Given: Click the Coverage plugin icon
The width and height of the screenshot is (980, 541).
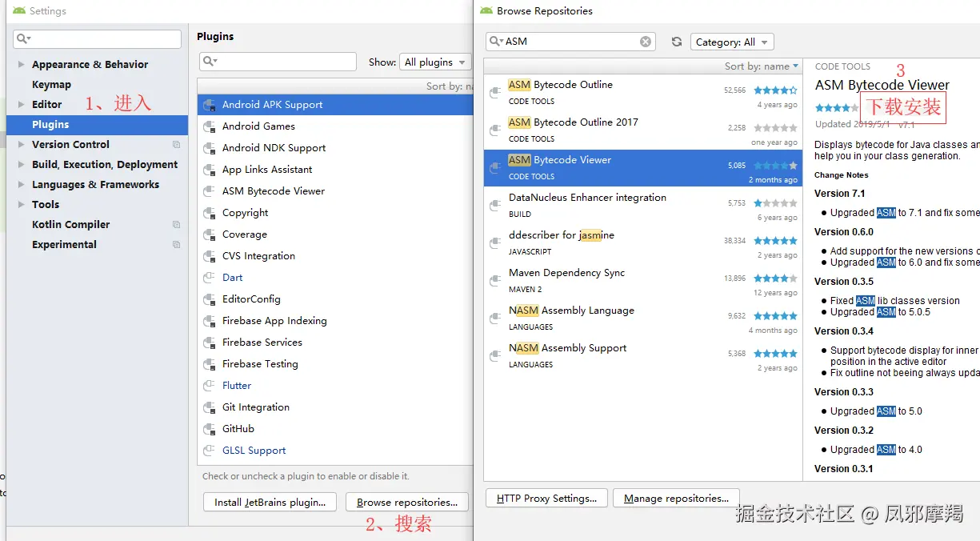Looking at the screenshot, I should coord(209,234).
